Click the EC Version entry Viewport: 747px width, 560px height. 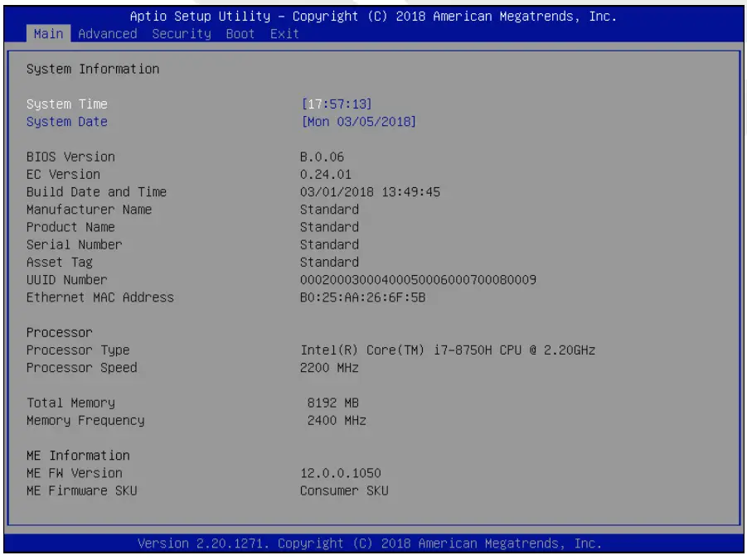tap(65, 174)
